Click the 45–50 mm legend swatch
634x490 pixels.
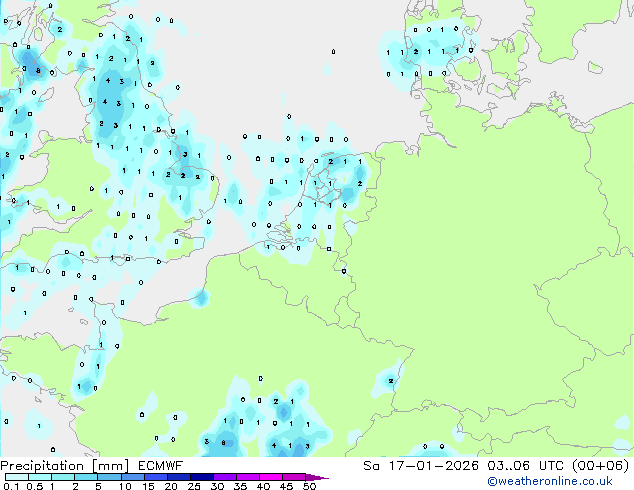pyautogui.click(x=294, y=477)
